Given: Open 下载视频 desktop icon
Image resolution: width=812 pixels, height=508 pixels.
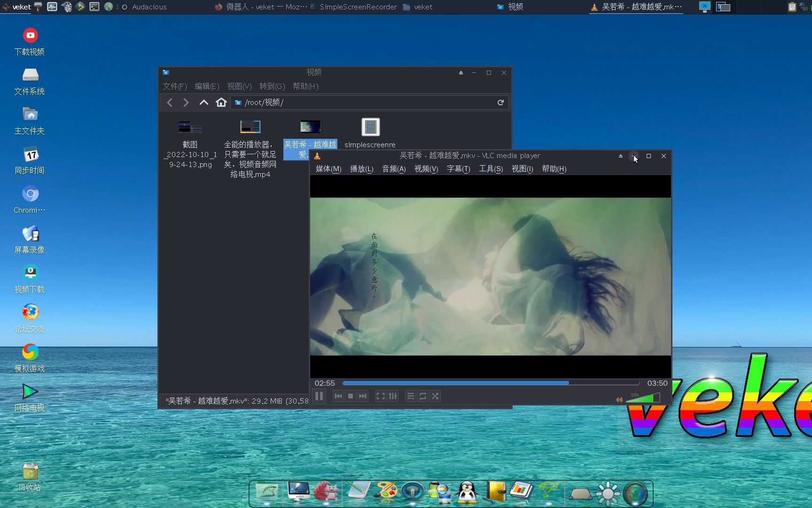Looking at the screenshot, I should point(30,42).
